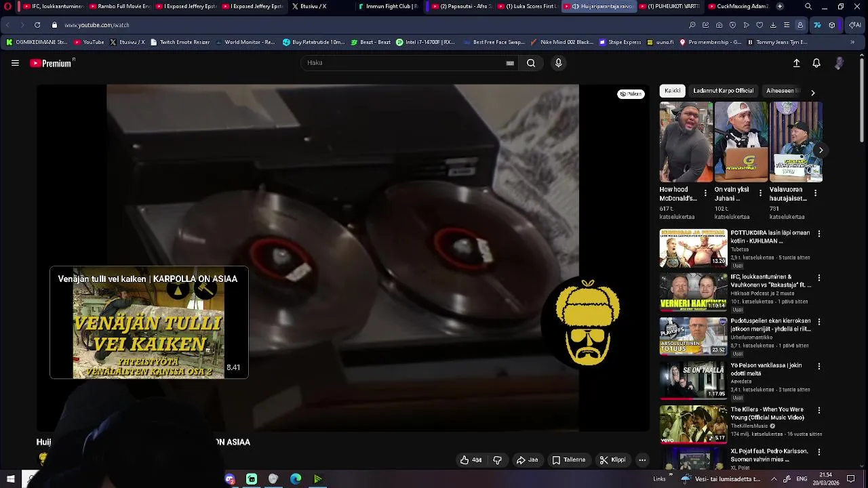
Task: Open Yö Pelson vankilassa video title
Action: tap(766, 369)
